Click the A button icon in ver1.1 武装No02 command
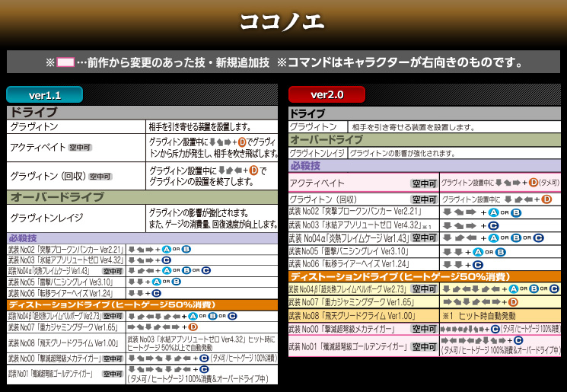567x392 pixels. coord(167,249)
